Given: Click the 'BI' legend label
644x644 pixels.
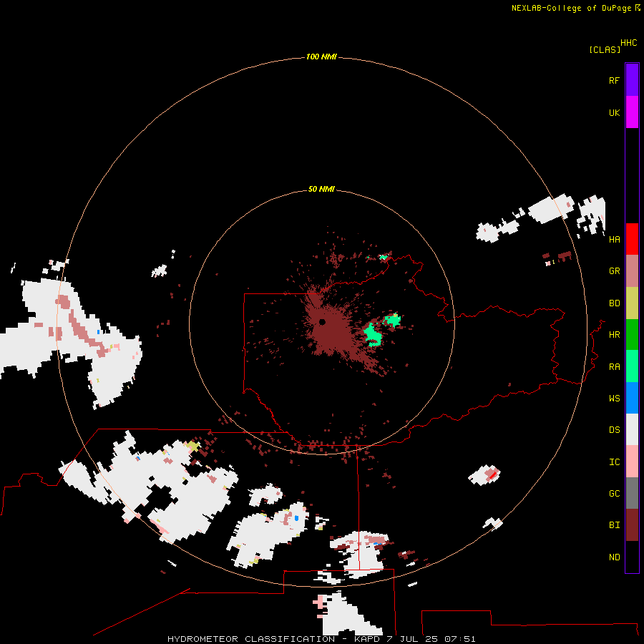Looking at the screenshot, I should [614, 525].
